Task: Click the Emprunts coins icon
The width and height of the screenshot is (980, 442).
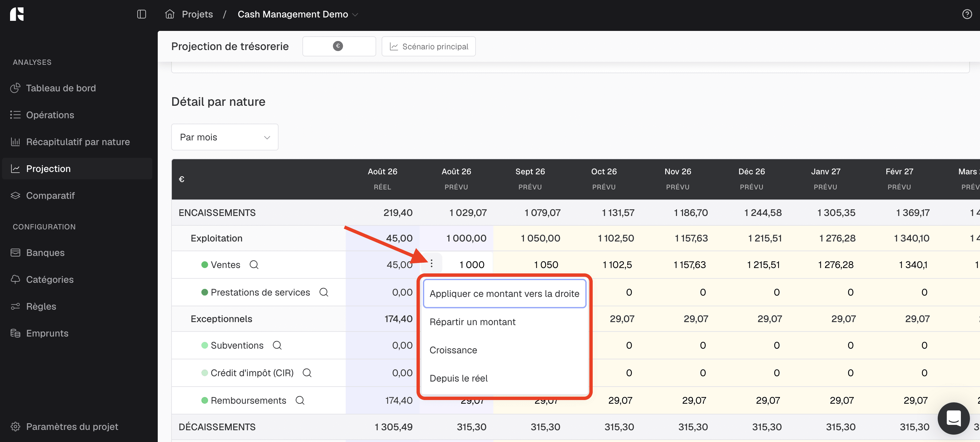Action: [x=15, y=333]
